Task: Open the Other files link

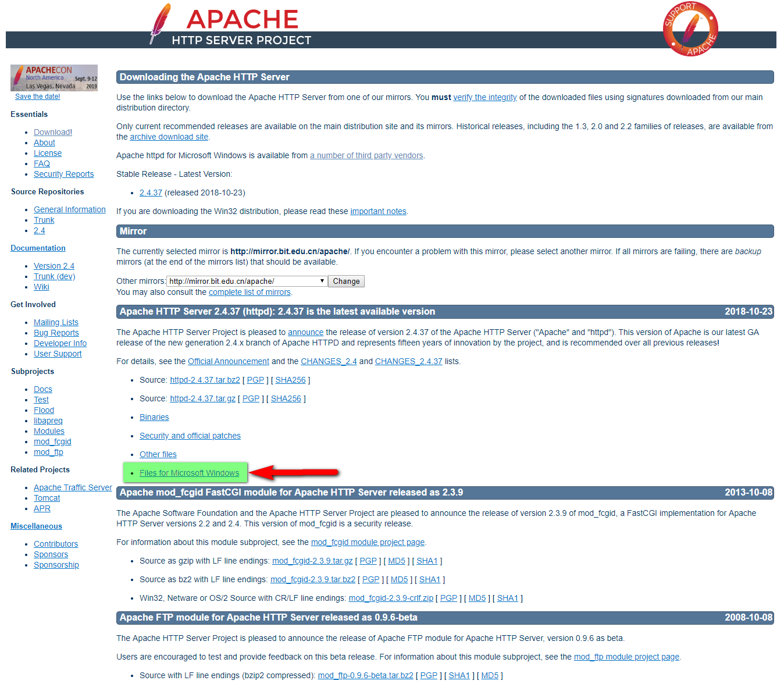Action: pyautogui.click(x=158, y=454)
